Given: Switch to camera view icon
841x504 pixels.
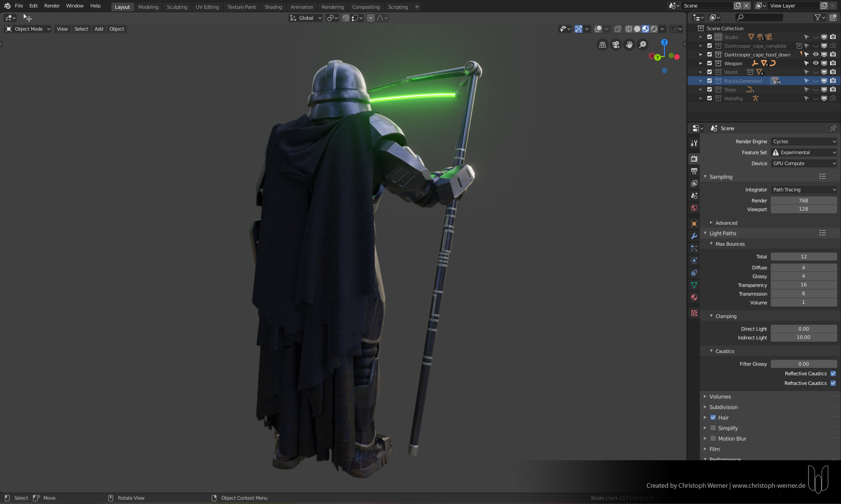Looking at the screenshot, I should (616, 45).
